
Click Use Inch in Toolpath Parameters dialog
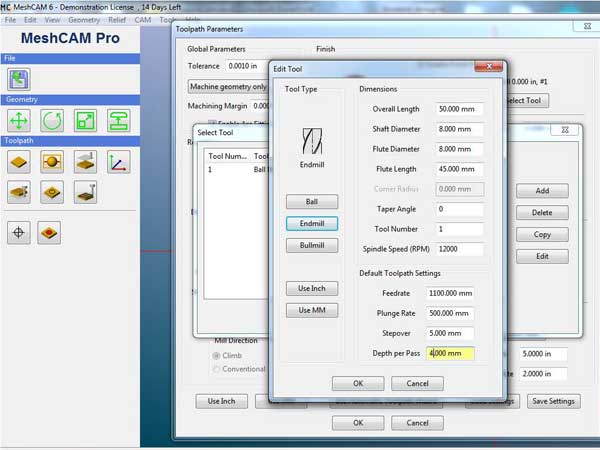[222, 401]
